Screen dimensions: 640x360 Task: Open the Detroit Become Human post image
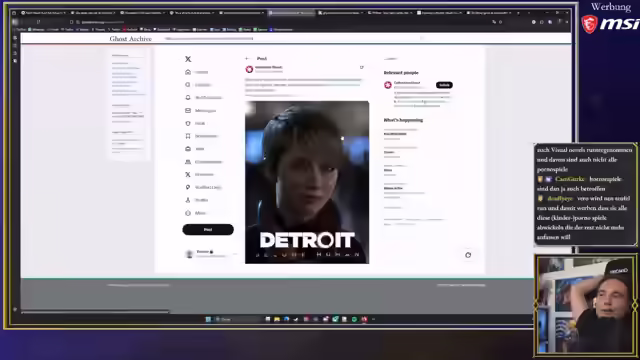[x=307, y=182]
